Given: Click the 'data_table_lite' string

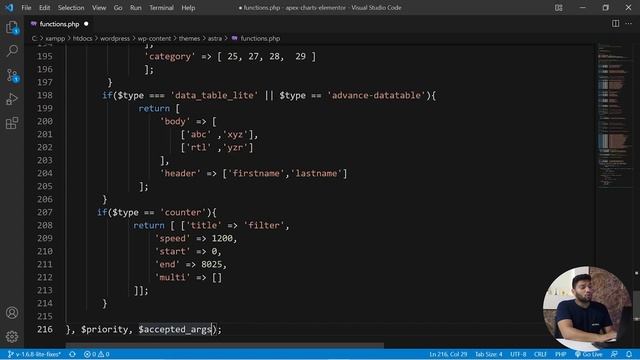Looking at the screenshot, I should pyautogui.click(x=214, y=95).
